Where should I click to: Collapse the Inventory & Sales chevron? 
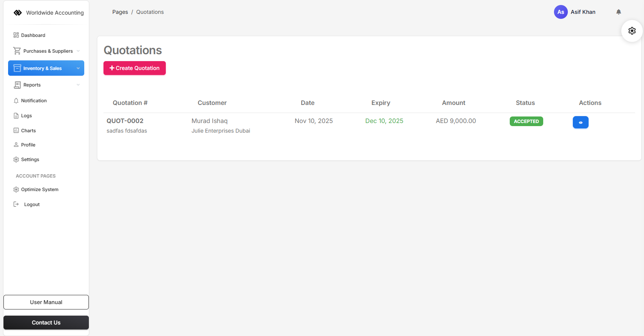pyautogui.click(x=78, y=68)
